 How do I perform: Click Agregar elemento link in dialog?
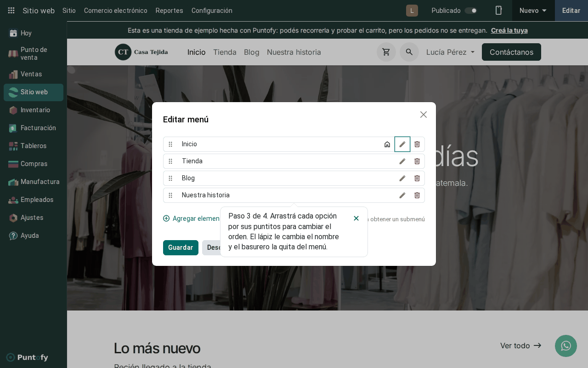(x=192, y=218)
